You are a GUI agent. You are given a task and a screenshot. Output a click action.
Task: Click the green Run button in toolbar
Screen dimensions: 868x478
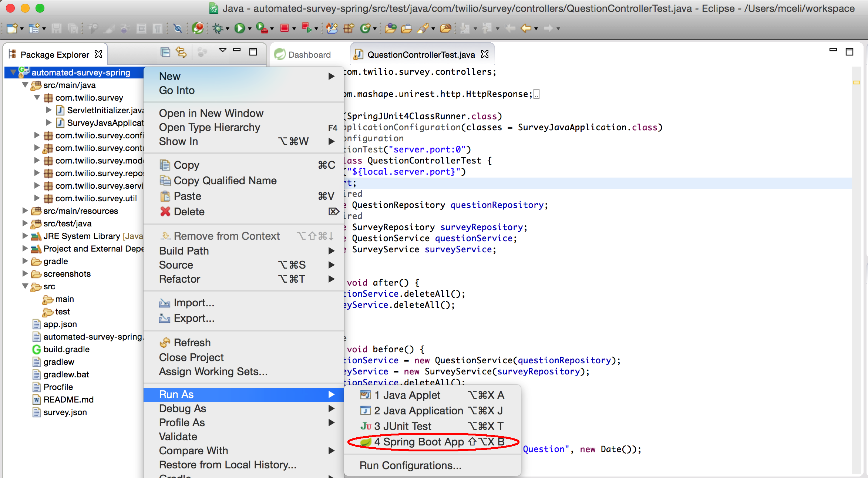239,28
